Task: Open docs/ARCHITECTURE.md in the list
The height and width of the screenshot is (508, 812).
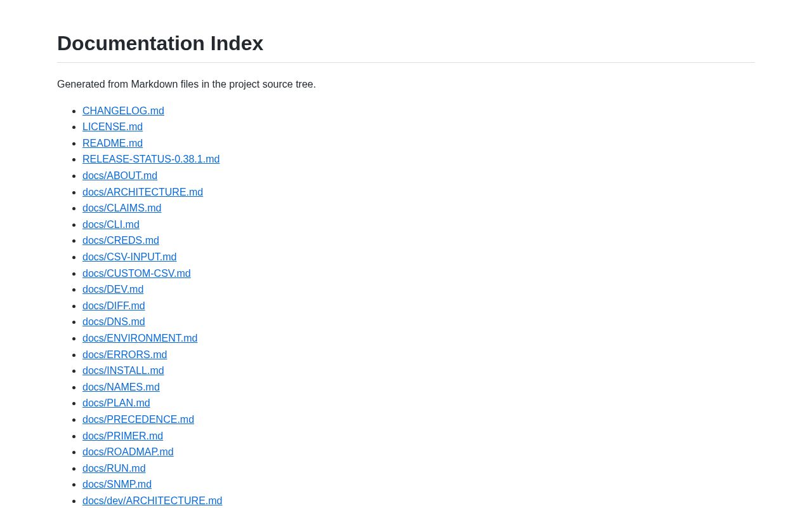Action: [143, 192]
